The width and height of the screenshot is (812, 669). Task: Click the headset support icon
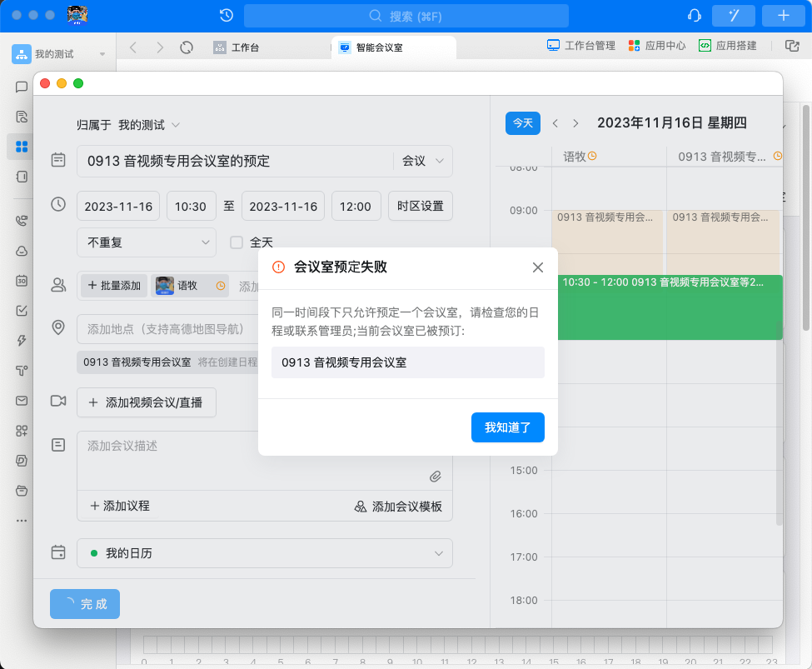coord(694,16)
